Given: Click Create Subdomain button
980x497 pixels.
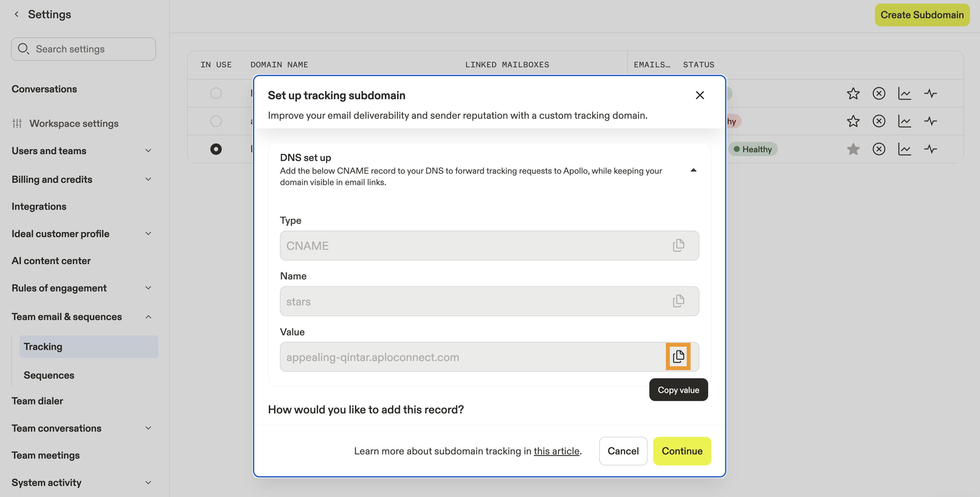Looking at the screenshot, I should [922, 15].
